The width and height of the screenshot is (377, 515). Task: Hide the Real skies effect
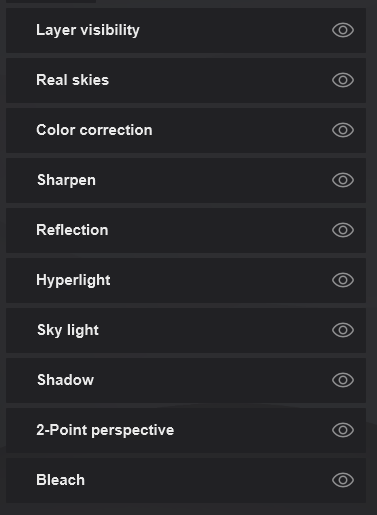pos(343,80)
